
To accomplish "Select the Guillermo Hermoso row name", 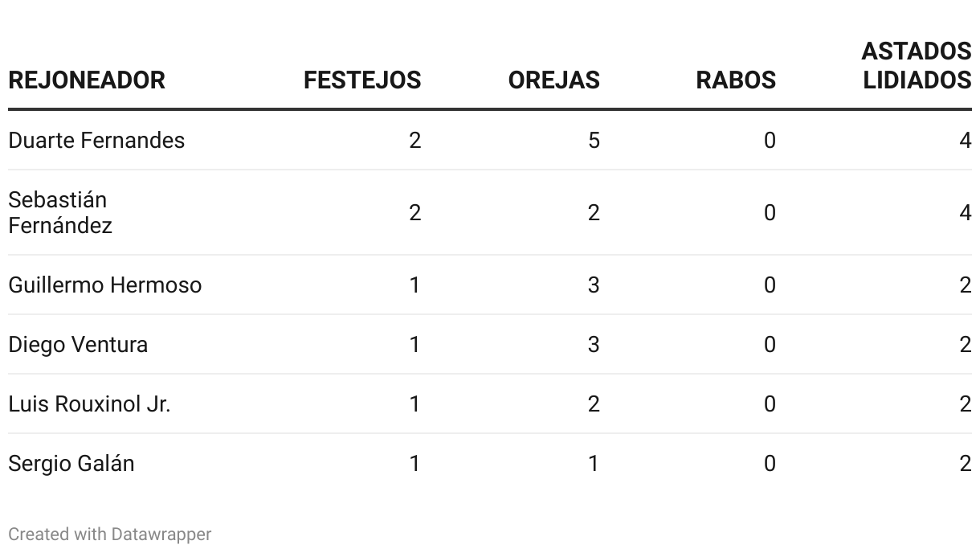I will coord(105,285).
